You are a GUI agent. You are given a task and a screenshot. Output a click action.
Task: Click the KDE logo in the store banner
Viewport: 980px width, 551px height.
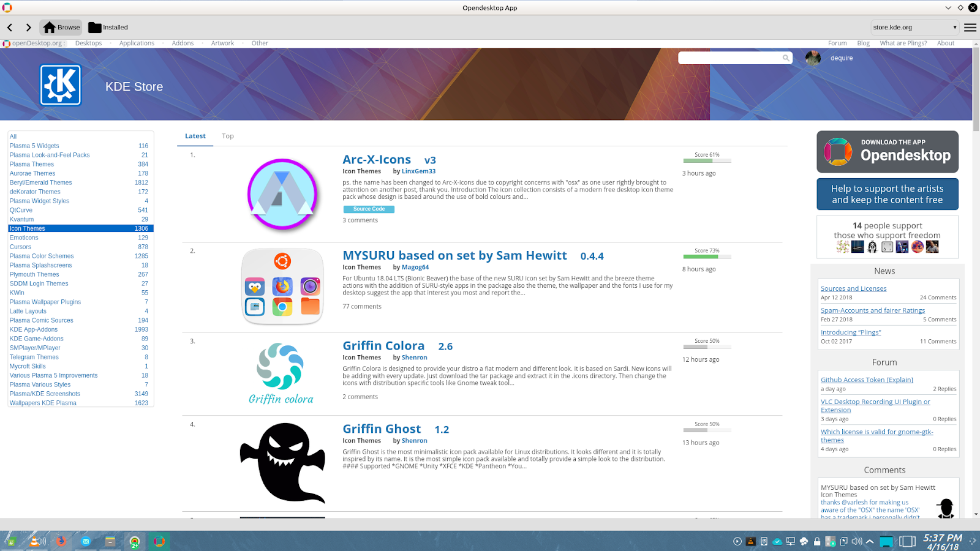(60, 85)
